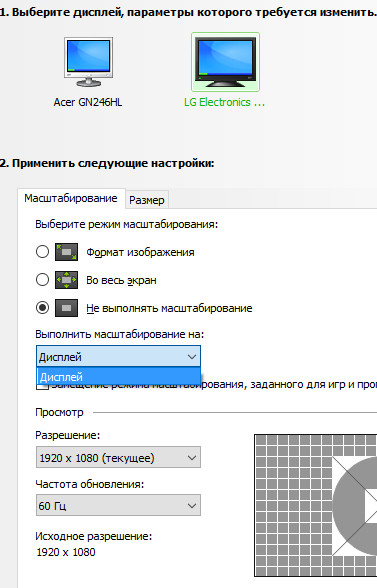This screenshot has width=377, height=588.
Task: Expand the Выполнить масштабирование на dropdown
Action: (x=119, y=357)
